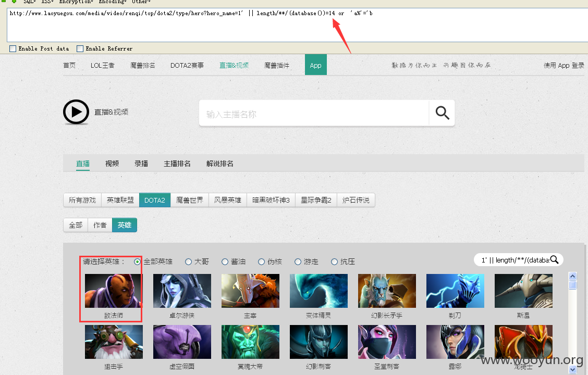Viewport: 588px width, 375px height.
Task: Switch to the 解说排名 tab
Action: (x=220, y=164)
